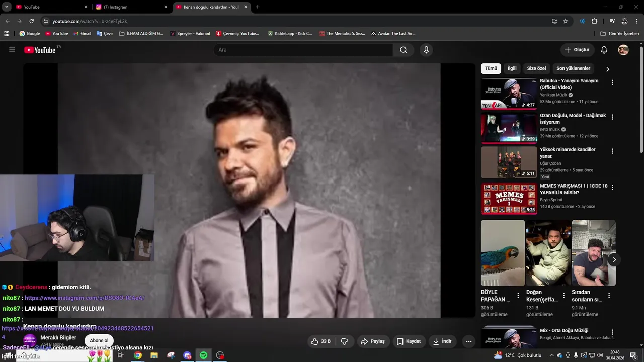This screenshot has width=644, height=362.
Task: Open File Explorer from the taskbar
Action: click(x=154, y=355)
